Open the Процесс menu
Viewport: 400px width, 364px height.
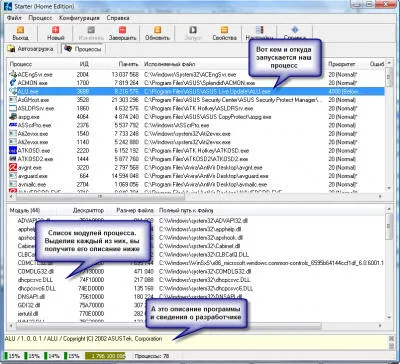click(40, 18)
